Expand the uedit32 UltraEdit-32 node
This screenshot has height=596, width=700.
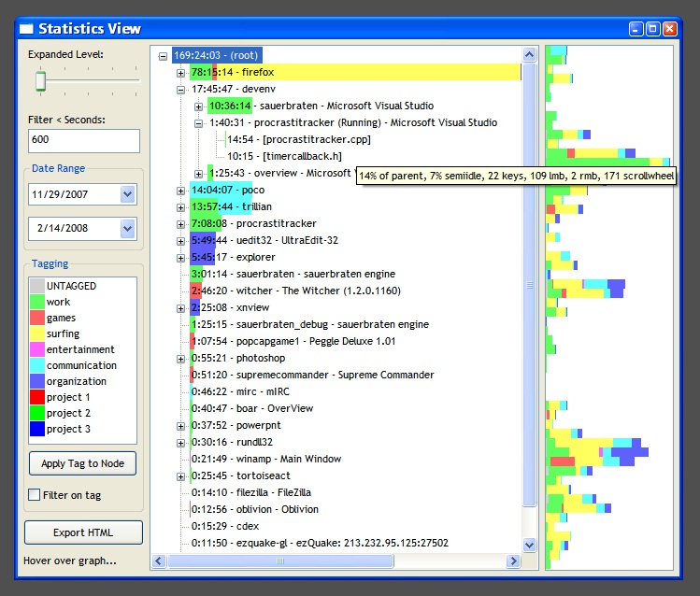180,241
